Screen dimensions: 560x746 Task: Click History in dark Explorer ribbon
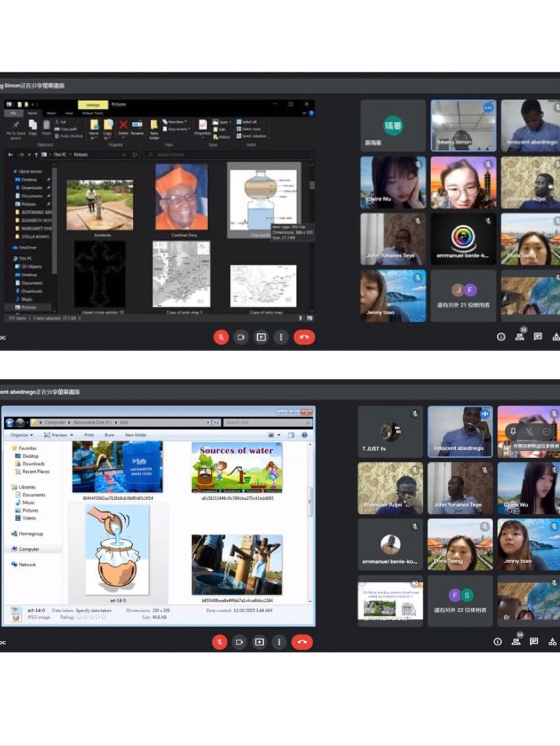click(222, 137)
